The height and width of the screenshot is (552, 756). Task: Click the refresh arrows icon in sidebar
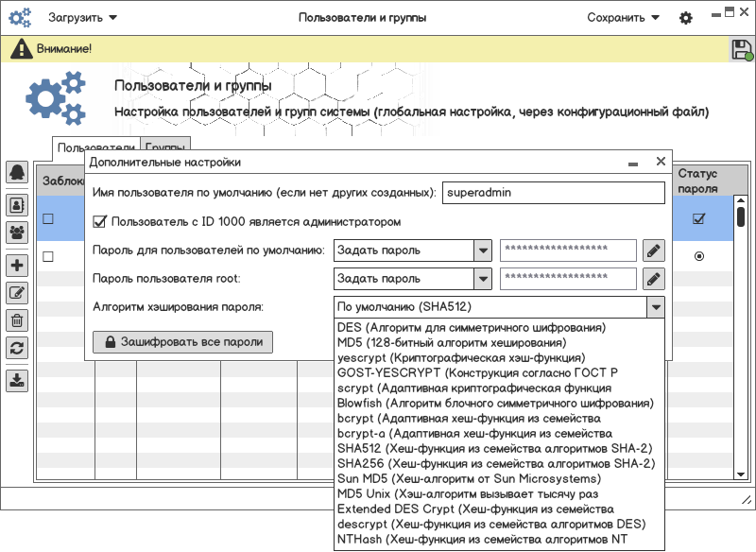[16, 348]
